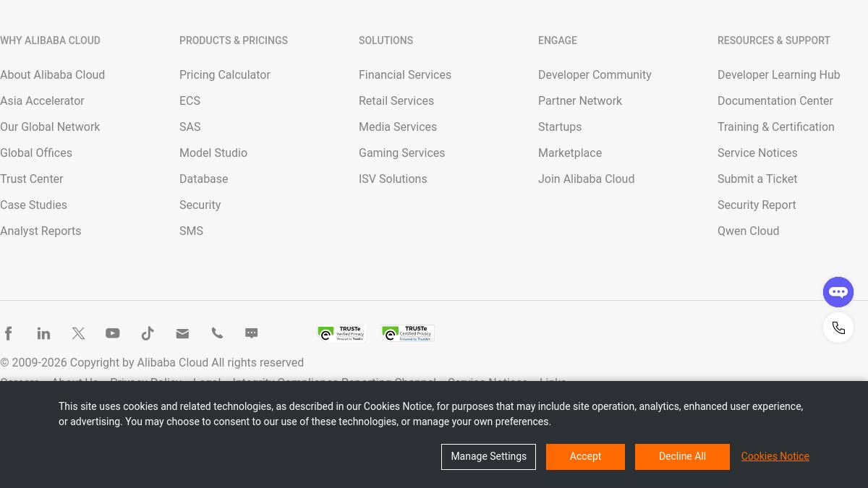The height and width of the screenshot is (488, 868).
Task: Accept cookies in the banner
Action: [x=585, y=457]
